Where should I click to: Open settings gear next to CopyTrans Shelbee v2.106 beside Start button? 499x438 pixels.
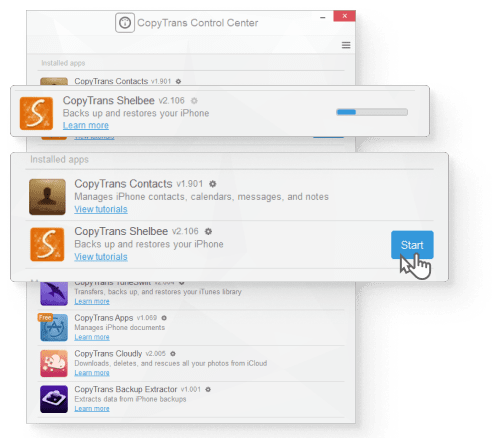pyautogui.click(x=208, y=231)
